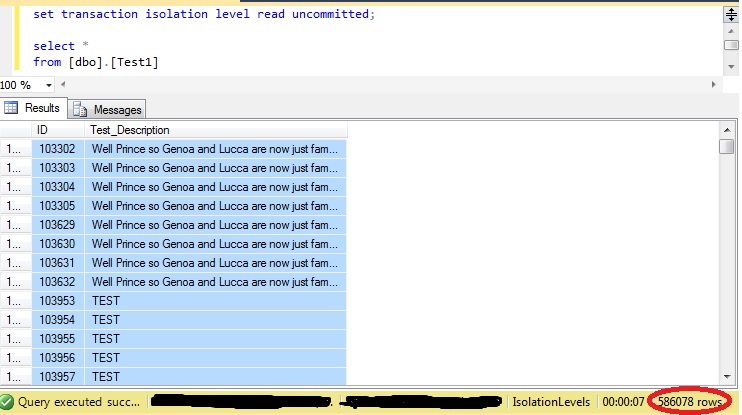
Task: Select the cell with ID 103305
Action: pos(58,206)
